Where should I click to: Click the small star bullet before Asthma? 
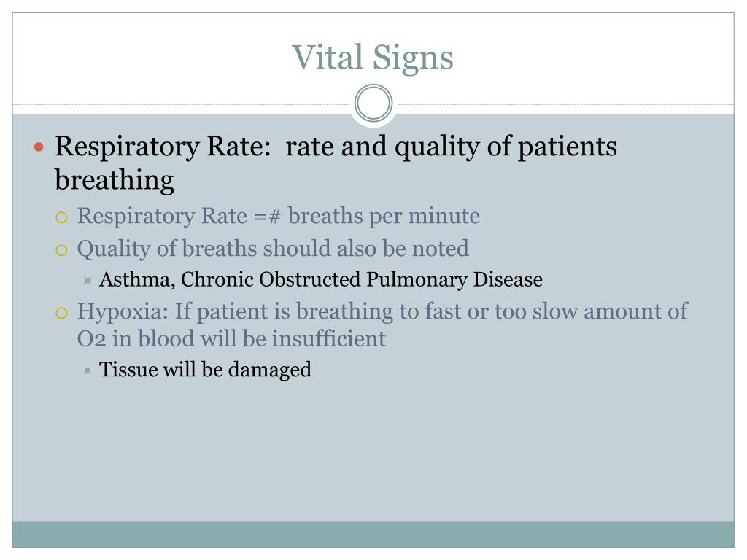coord(88,280)
